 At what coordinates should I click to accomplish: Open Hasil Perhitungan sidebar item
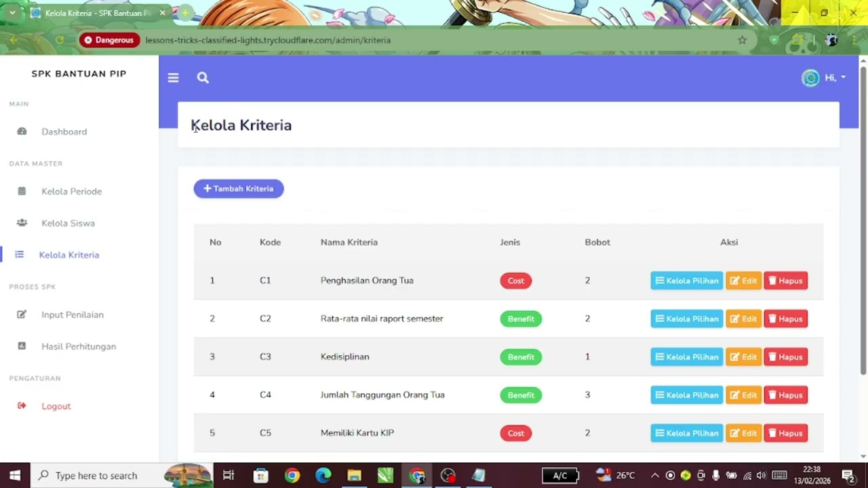coord(79,346)
